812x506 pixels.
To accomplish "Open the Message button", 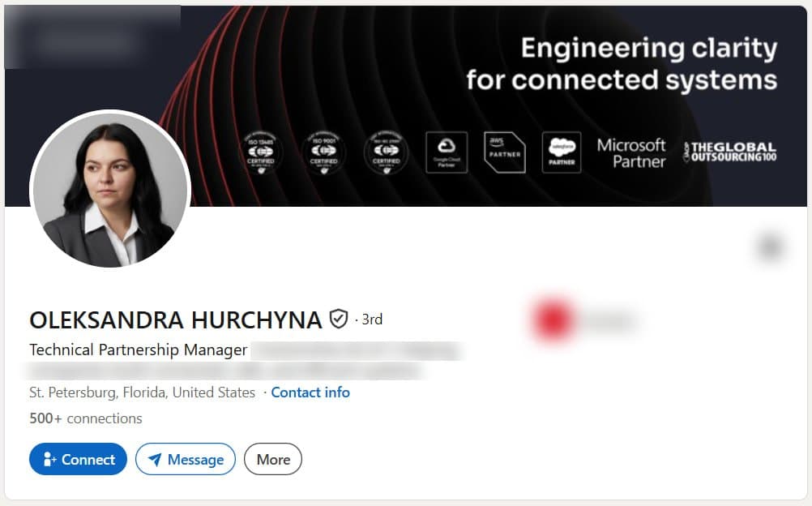I will [186, 459].
